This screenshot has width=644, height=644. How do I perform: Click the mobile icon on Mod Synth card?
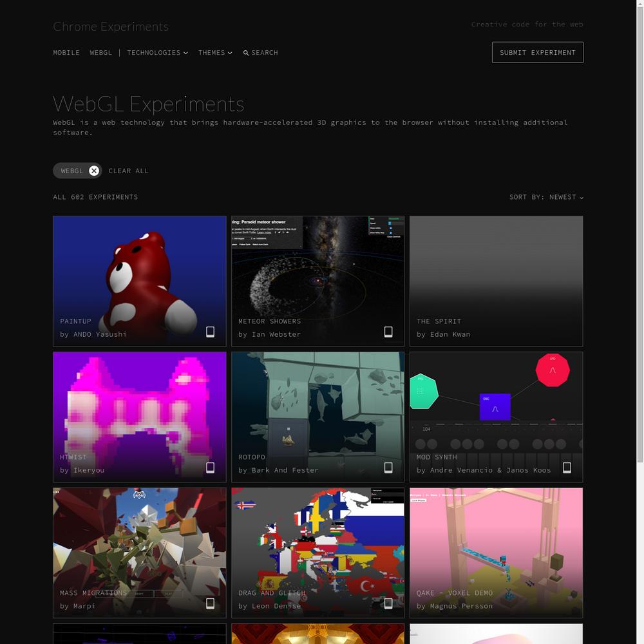[x=567, y=468]
